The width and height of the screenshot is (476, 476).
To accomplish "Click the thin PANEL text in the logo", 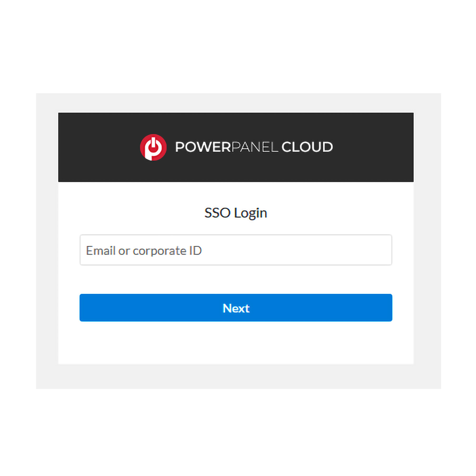I will coord(255,147).
